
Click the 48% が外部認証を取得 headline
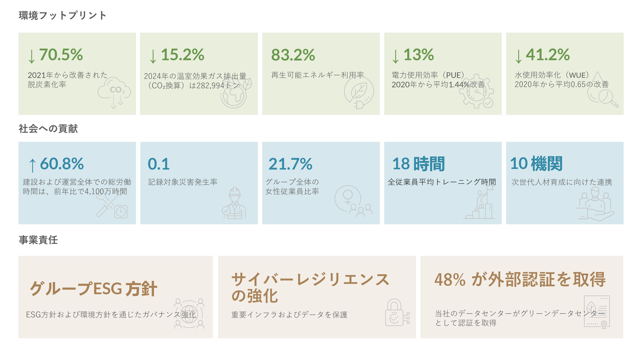tap(520, 279)
